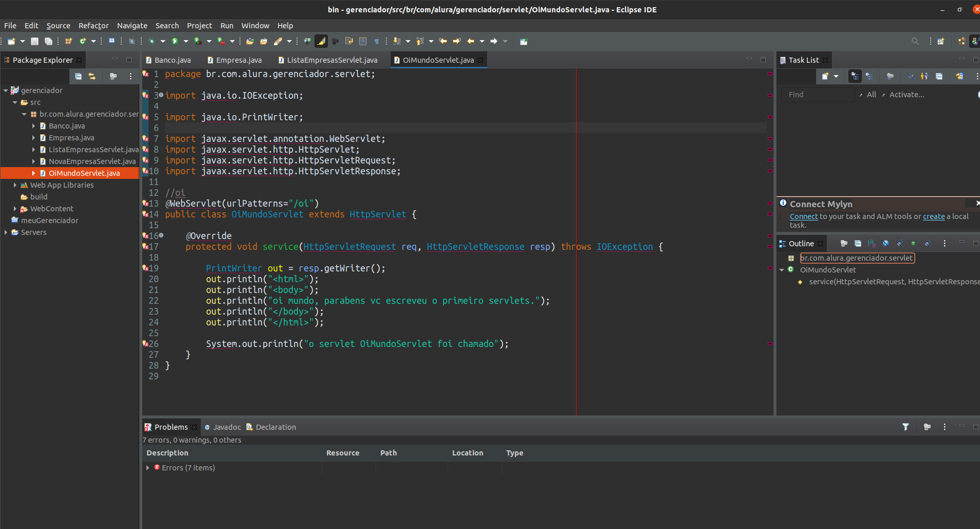
Task: Toggle Hide Fields in Outline view
Action: click(885, 243)
